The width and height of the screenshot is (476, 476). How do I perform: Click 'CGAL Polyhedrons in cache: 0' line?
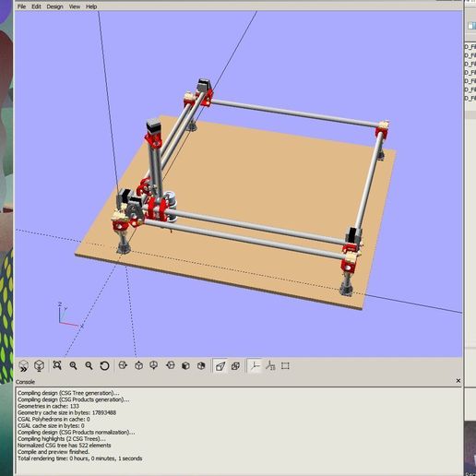pyautogui.click(x=54, y=419)
